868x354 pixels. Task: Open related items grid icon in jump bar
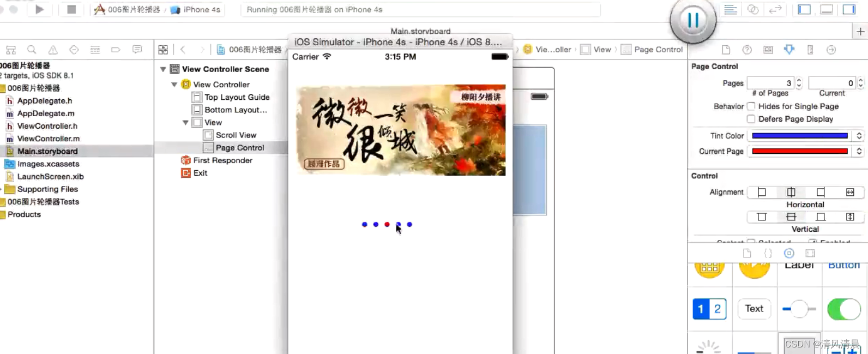(163, 50)
